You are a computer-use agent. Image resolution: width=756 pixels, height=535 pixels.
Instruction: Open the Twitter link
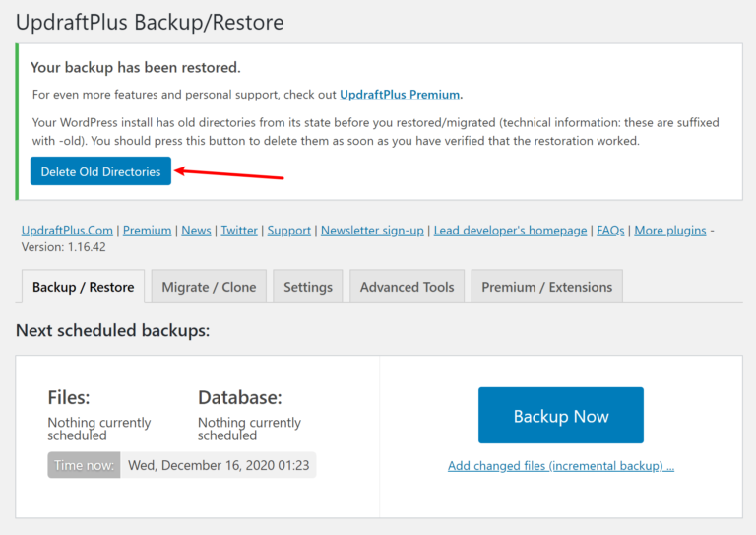click(239, 230)
